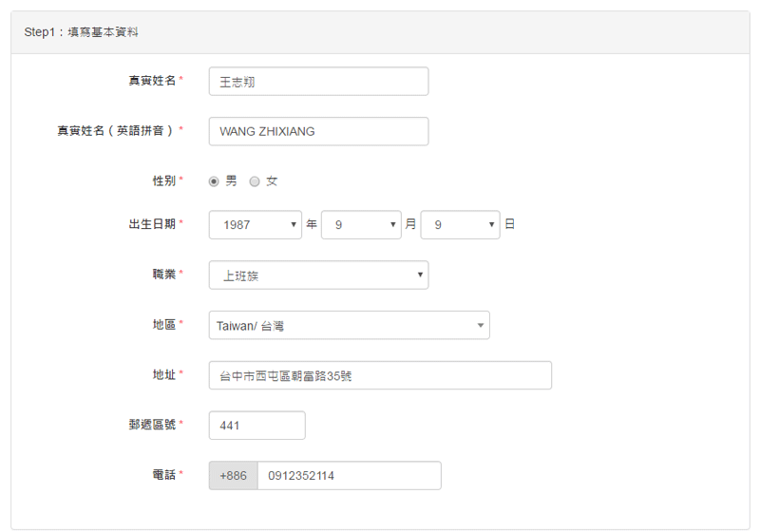Click the English name field WANG ZHIXIANG
The height and width of the screenshot is (532, 760).
tap(318, 131)
